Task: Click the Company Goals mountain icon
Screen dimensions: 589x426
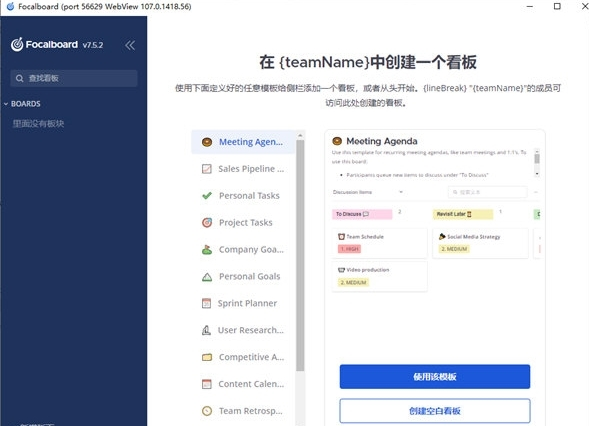Action: pyautogui.click(x=207, y=249)
